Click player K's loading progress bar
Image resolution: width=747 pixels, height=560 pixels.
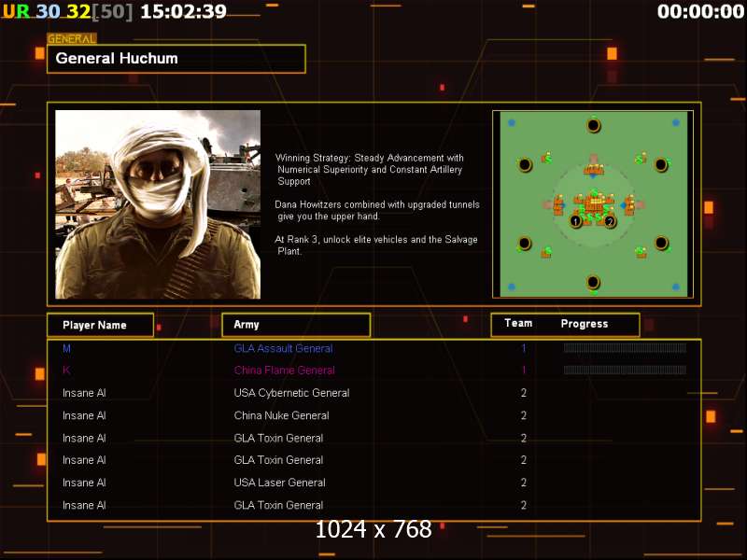625,370
